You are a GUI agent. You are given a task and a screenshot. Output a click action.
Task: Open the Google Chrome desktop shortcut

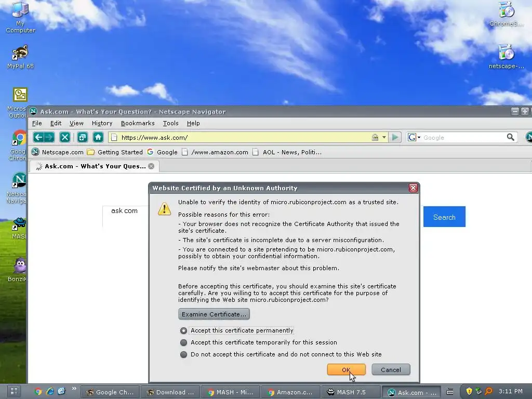19,145
